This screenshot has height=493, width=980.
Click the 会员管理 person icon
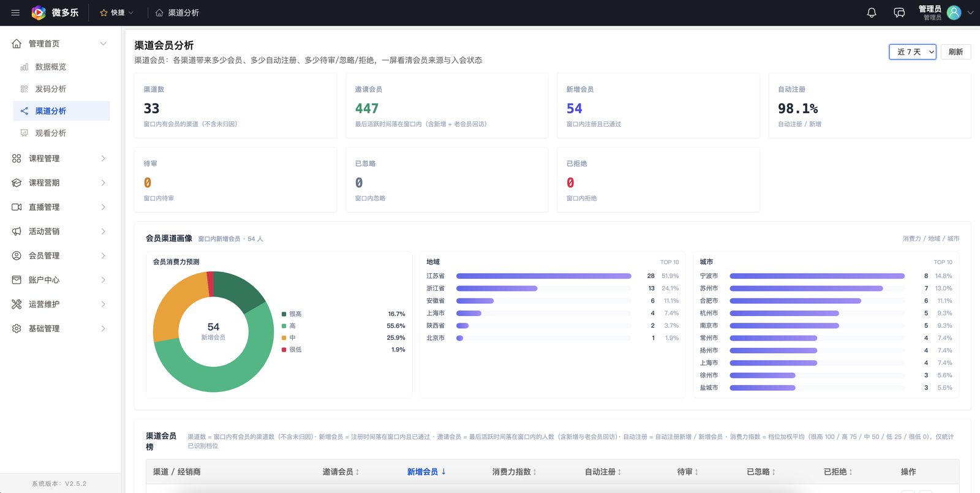17,255
